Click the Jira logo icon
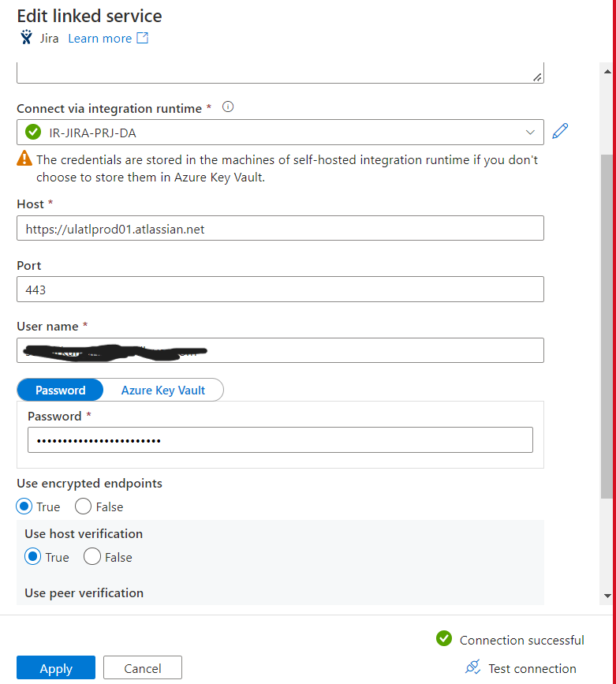The height and width of the screenshot is (684, 616). pos(26,38)
